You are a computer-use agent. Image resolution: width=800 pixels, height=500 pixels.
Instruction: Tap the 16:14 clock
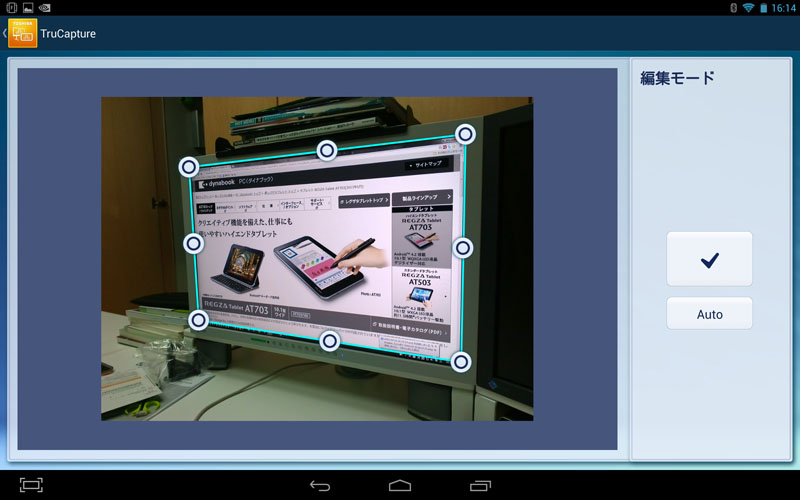(x=783, y=8)
